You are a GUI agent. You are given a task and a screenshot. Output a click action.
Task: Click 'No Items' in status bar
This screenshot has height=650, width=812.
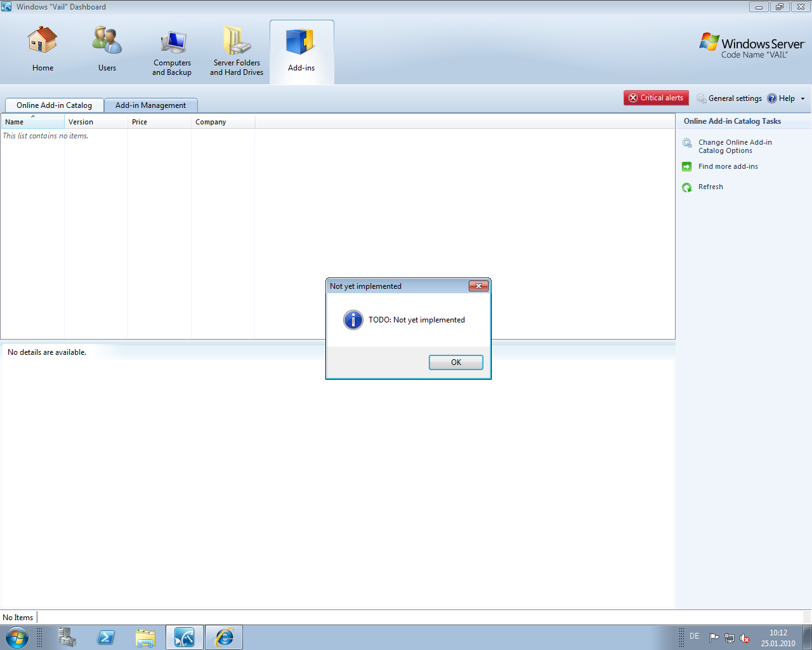pyautogui.click(x=18, y=618)
